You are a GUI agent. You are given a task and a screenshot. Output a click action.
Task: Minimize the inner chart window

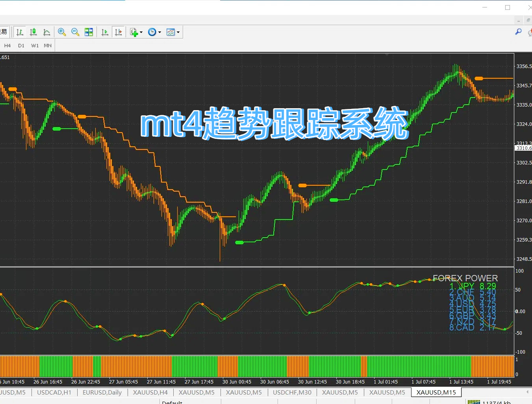pyautogui.click(x=519, y=20)
